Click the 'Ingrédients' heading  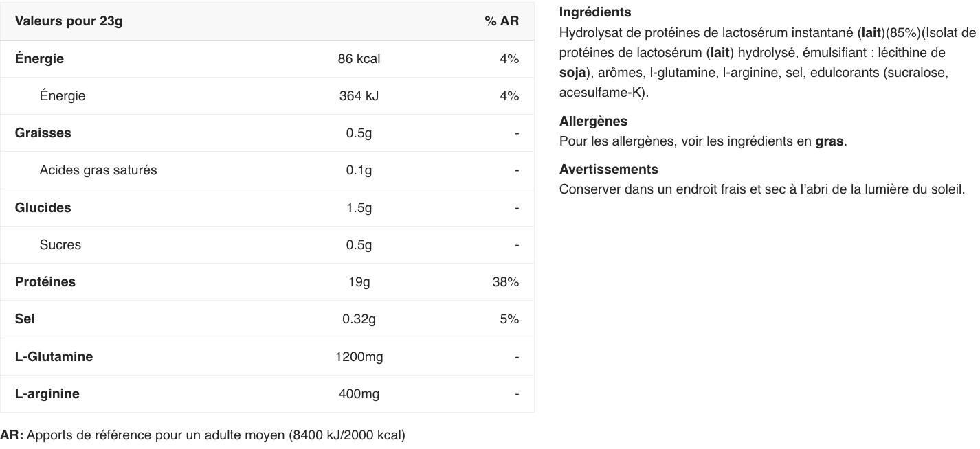pos(594,12)
